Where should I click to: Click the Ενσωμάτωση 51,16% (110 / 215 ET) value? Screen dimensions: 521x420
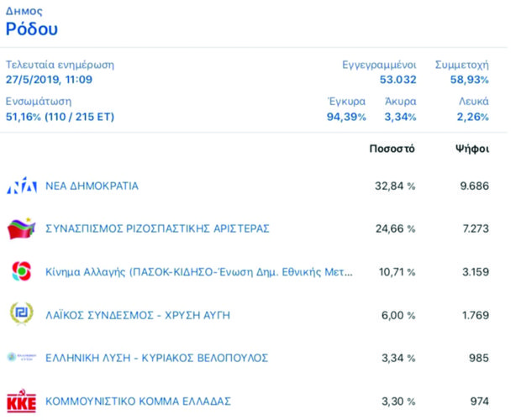pos(60,117)
